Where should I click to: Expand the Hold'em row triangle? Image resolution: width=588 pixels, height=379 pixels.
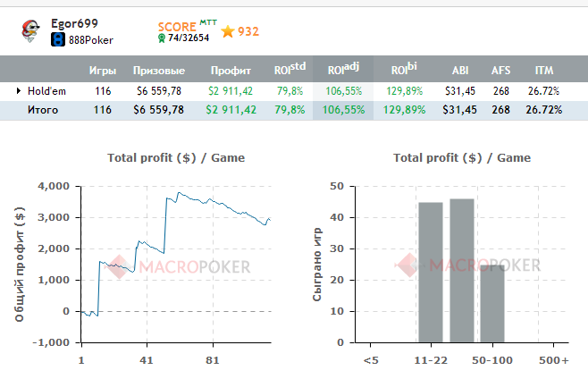point(18,90)
